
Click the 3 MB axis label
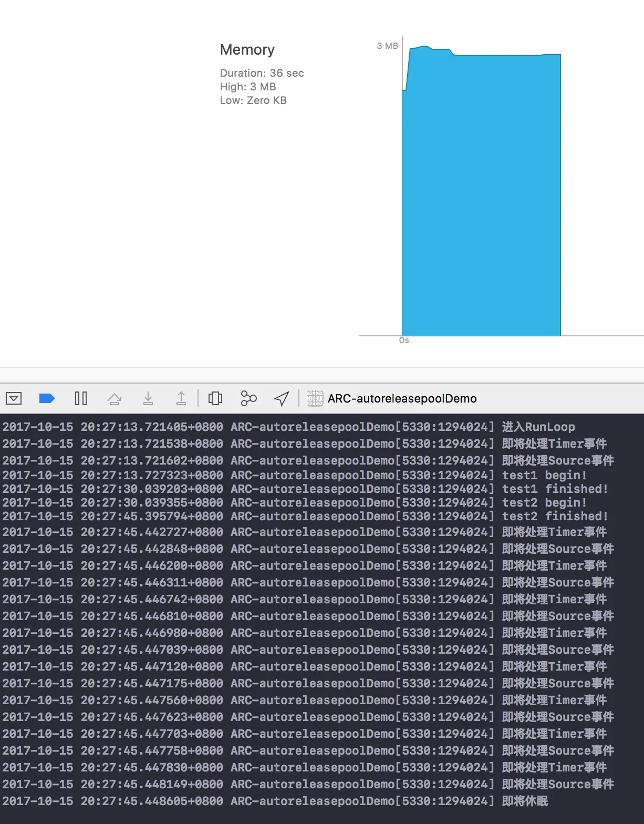click(388, 46)
